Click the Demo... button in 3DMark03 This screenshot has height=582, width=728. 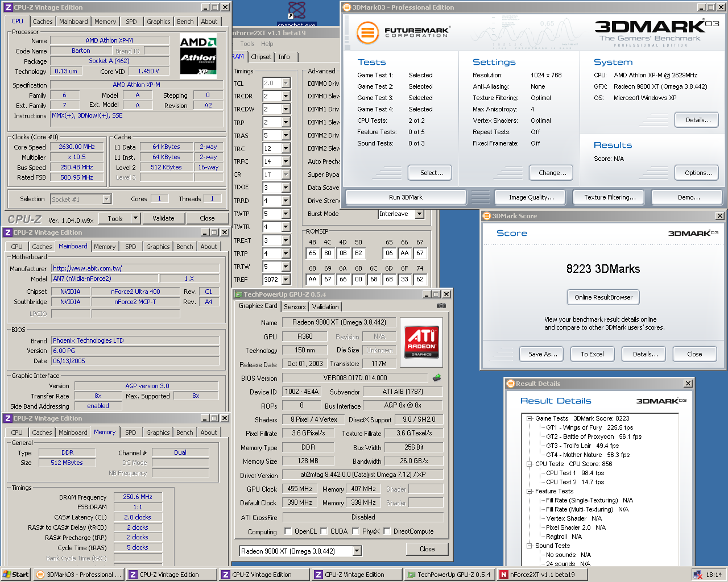click(688, 197)
